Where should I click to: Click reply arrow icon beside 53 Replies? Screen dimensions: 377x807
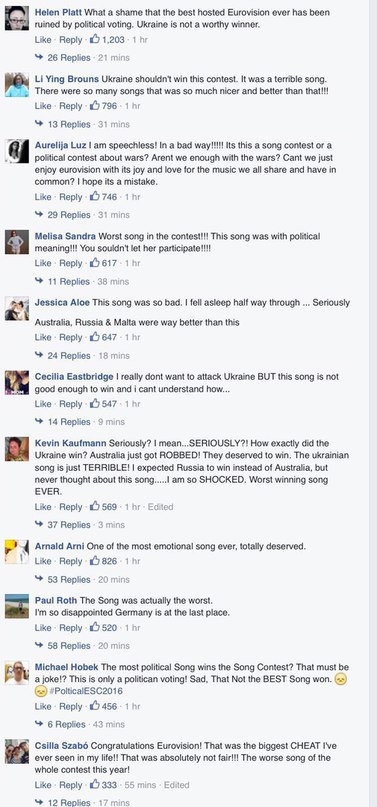pyautogui.click(x=39, y=579)
